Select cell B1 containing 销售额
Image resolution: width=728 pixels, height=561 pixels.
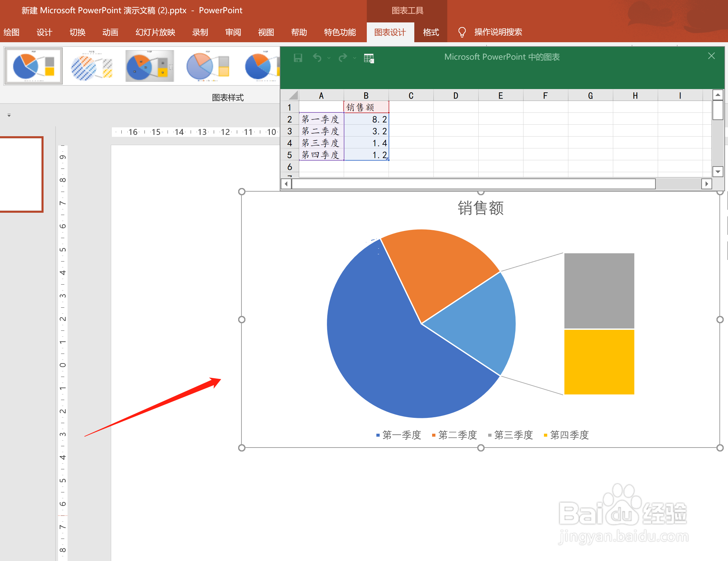[366, 107]
